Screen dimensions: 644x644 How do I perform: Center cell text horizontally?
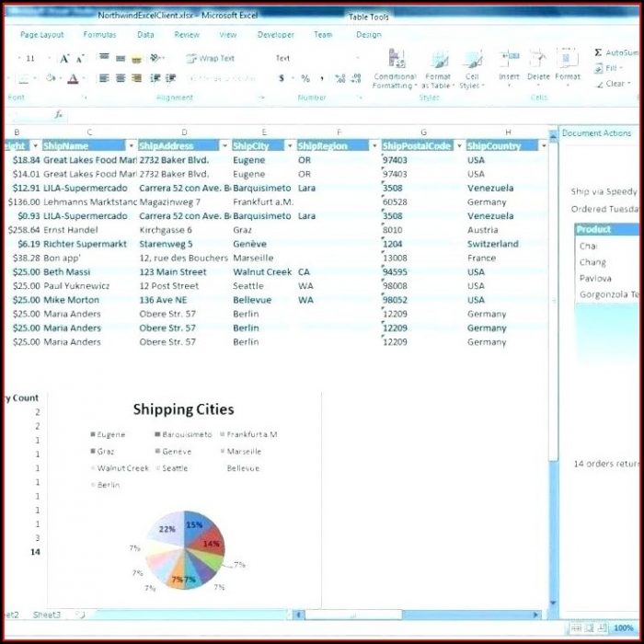tap(121, 77)
